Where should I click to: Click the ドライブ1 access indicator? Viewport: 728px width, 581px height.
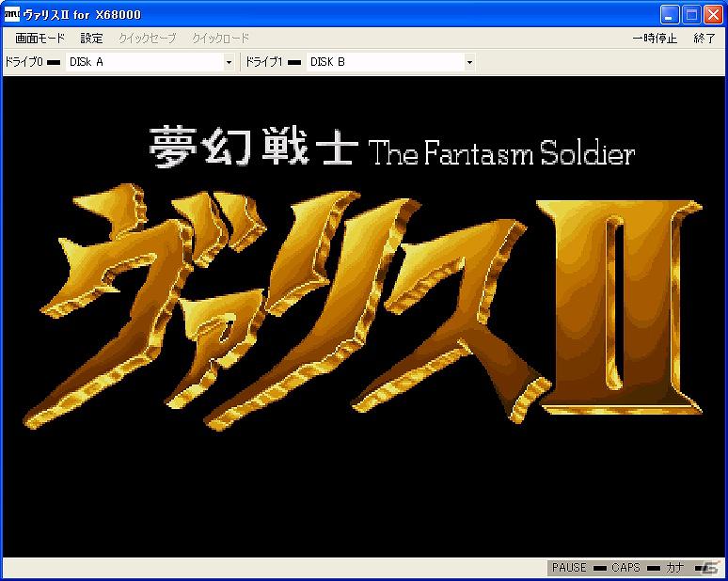294,63
